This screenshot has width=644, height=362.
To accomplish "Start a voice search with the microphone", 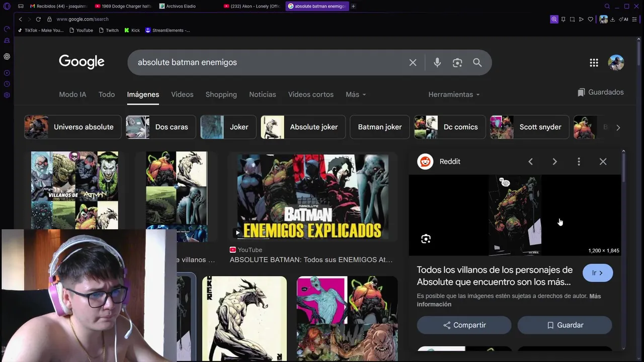I will (437, 62).
